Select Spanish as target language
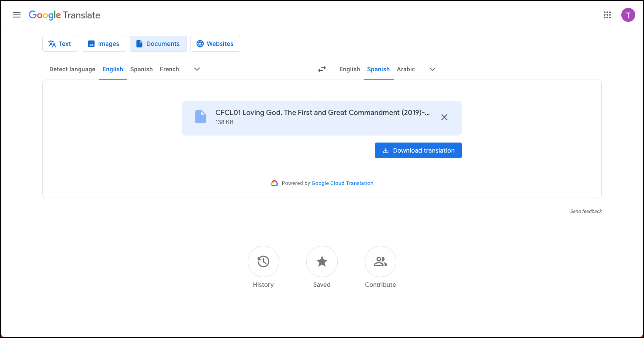This screenshot has height=338, width=644. [378, 69]
